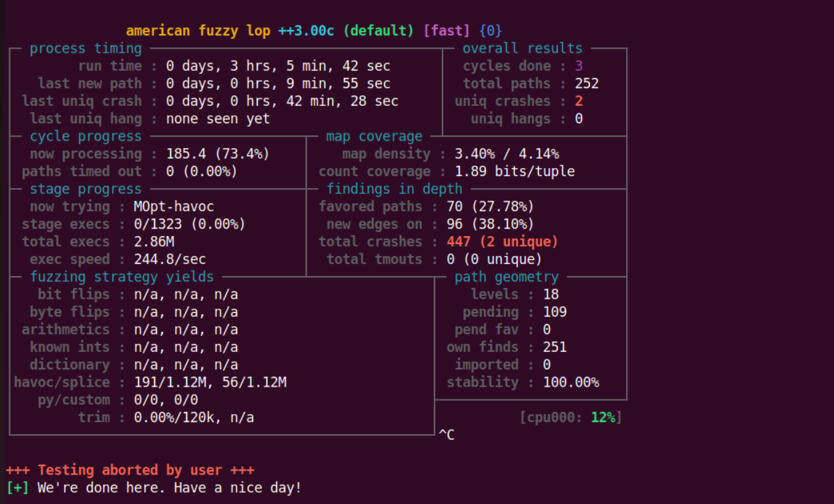
Task: Click the map density percentage value
Action: (507, 154)
